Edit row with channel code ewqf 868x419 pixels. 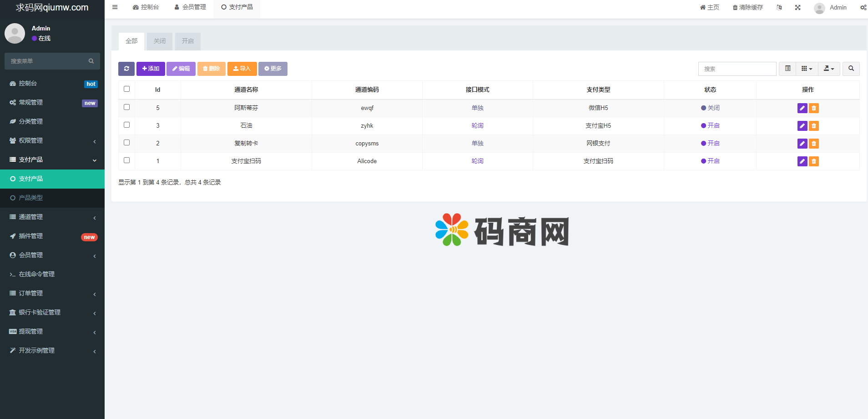(802, 108)
